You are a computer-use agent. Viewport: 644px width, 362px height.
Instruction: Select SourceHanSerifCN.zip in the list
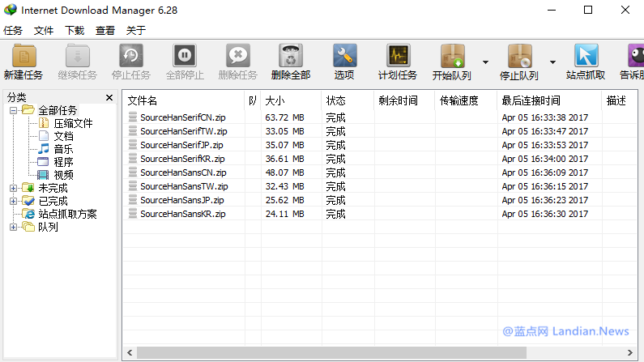pos(183,117)
